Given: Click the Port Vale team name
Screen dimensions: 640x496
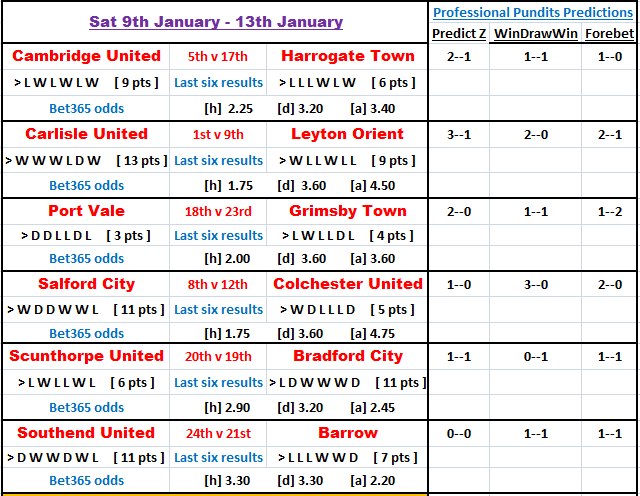Looking at the screenshot, I should [87, 211].
